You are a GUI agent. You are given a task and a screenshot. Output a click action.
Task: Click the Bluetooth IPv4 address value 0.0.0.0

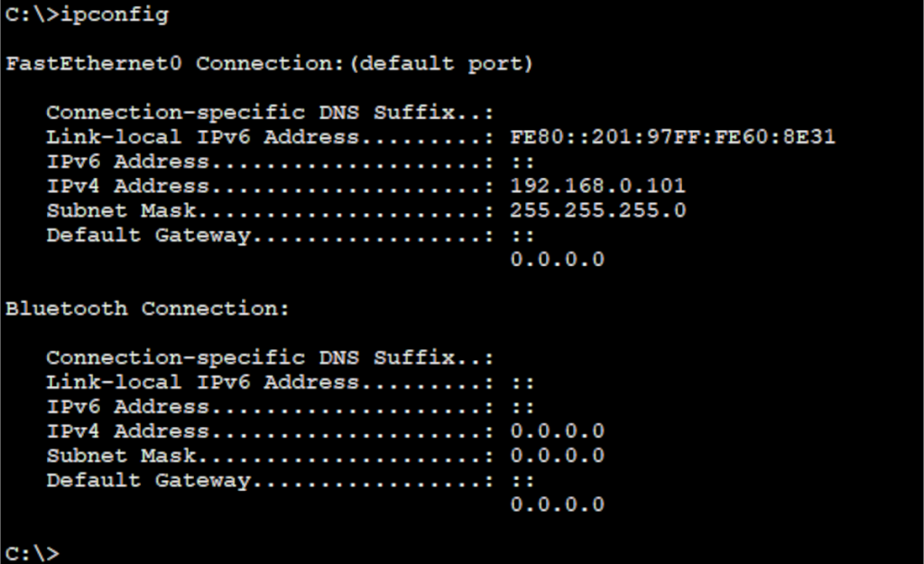(x=557, y=431)
